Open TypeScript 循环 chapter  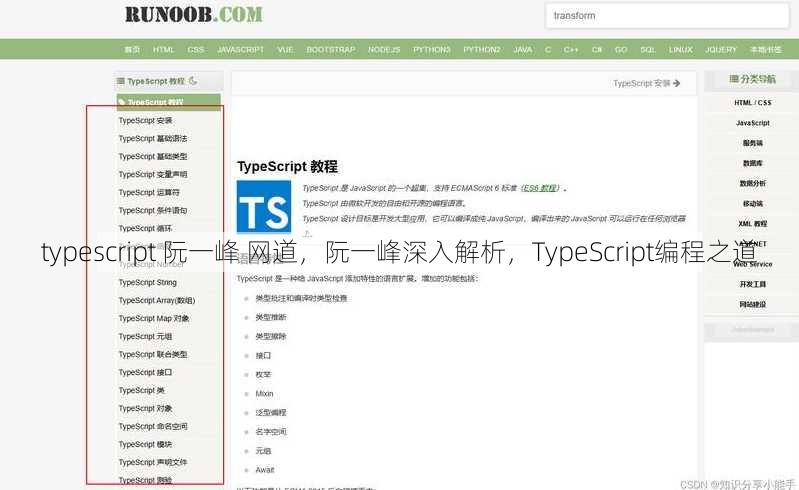(x=145, y=228)
